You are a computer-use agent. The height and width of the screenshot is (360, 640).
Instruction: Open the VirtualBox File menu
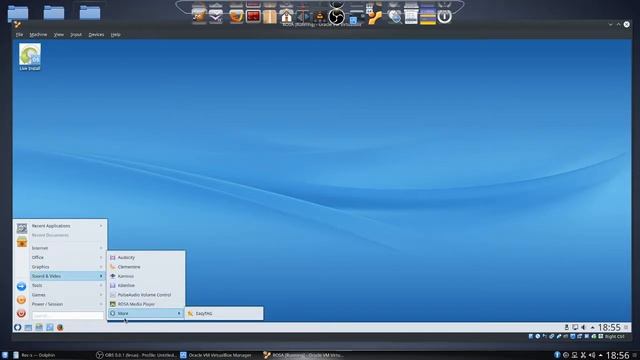pos(19,35)
